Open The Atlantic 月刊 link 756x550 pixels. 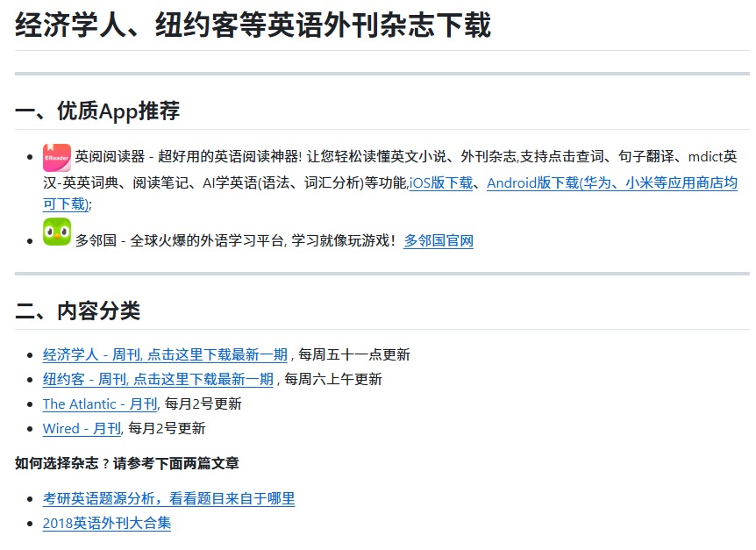tap(100, 404)
